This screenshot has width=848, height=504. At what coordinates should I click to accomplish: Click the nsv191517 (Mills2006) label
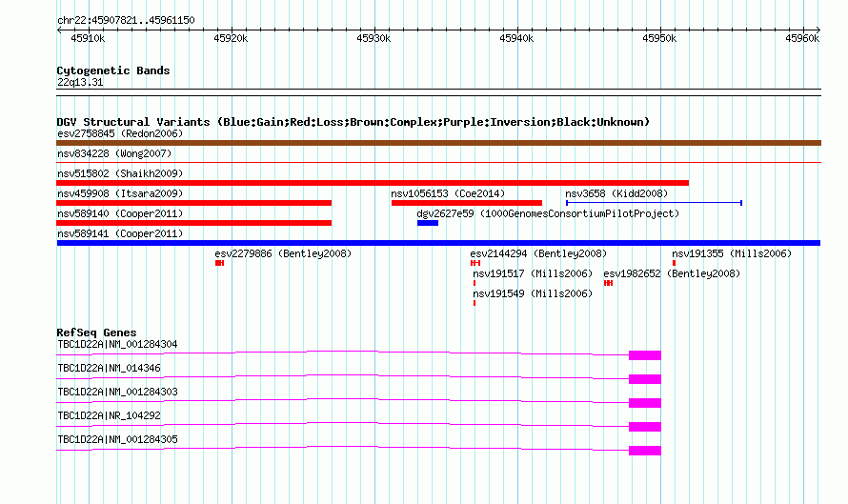point(533,273)
